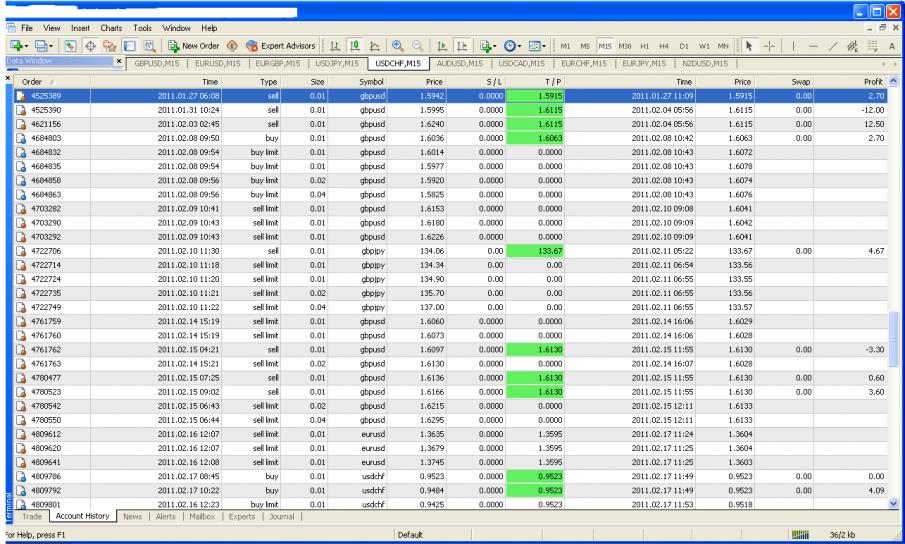Screen dimensions: 905x544
Task: Sort history by Profit column header
Action: pyautogui.click(x=871, y=80)
